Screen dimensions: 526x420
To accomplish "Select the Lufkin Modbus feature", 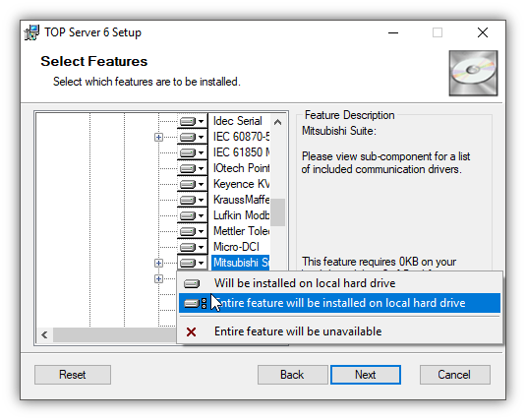I will pyautogui.click(x=241, y=215).
